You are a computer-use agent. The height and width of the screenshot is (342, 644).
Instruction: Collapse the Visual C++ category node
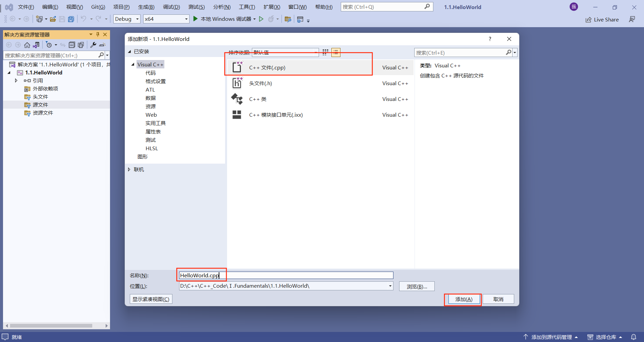pos(133,64)
